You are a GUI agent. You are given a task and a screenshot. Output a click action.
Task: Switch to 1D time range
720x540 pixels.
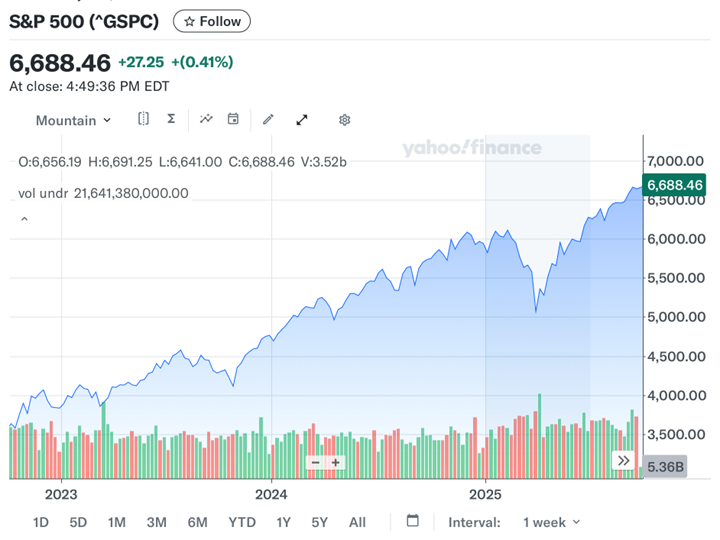click(x=41, y=522)
